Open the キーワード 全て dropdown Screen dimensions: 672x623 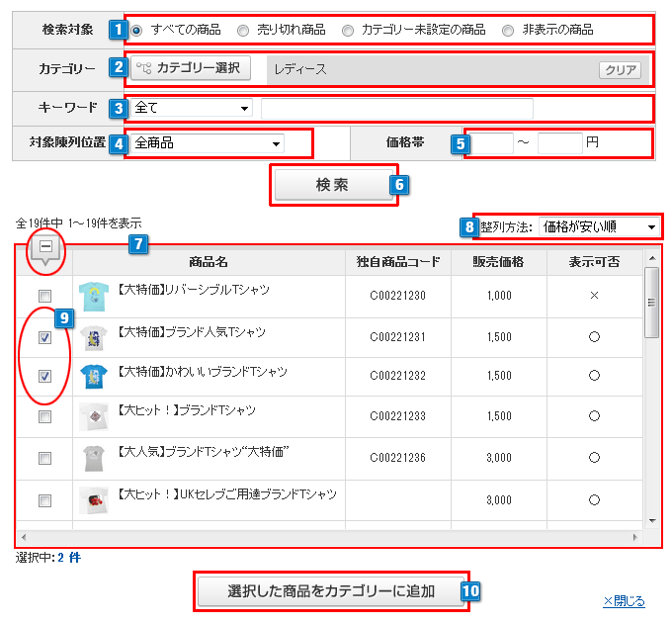[x=191, y=108]
